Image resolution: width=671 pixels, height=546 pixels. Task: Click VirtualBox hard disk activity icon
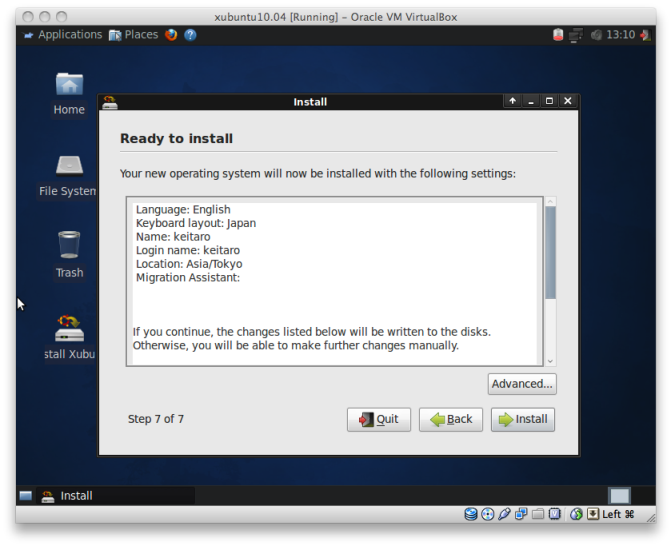471,514
